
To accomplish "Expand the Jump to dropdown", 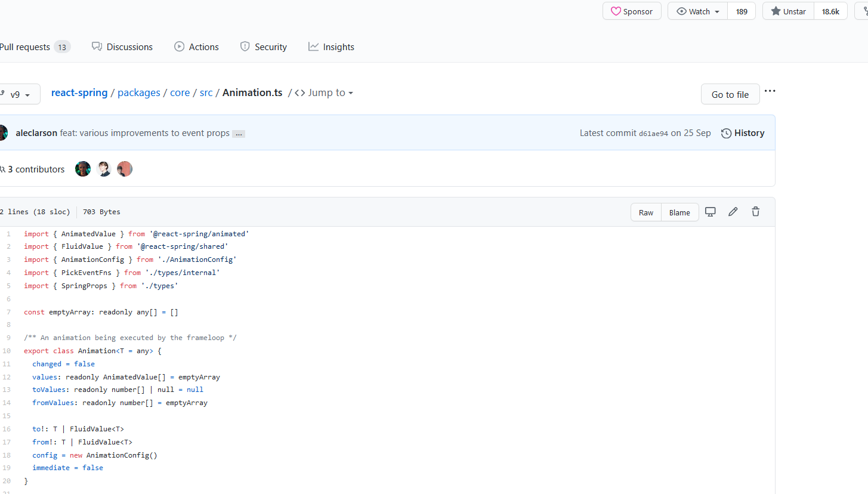I will [x=324, y=92].
